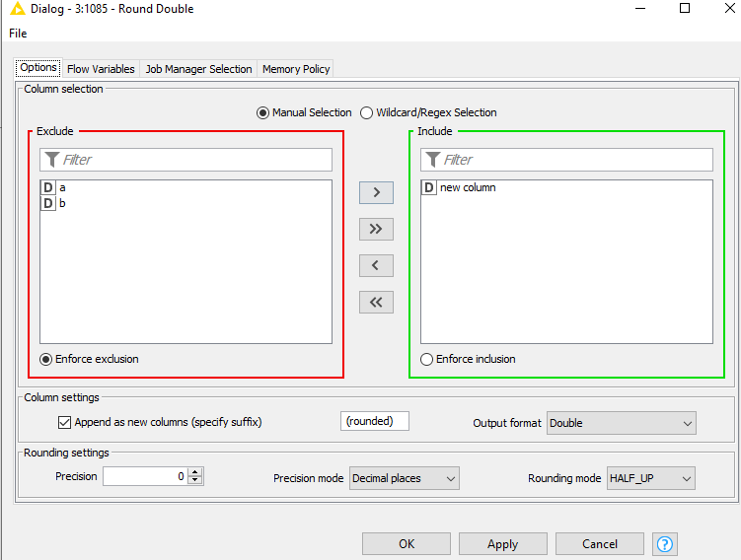Expand the Precision mode dropdown
This screenshot has width=741, height=560.
pos(405,478)
